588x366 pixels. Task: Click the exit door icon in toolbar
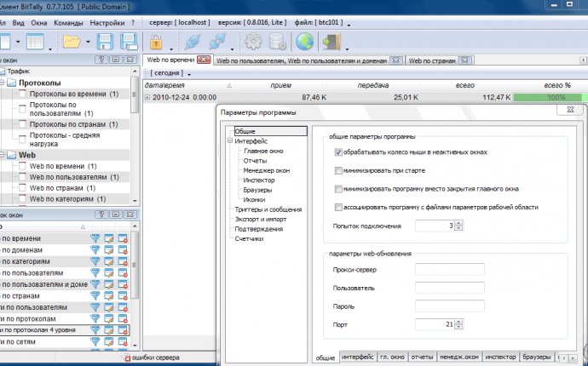(331, 42)
